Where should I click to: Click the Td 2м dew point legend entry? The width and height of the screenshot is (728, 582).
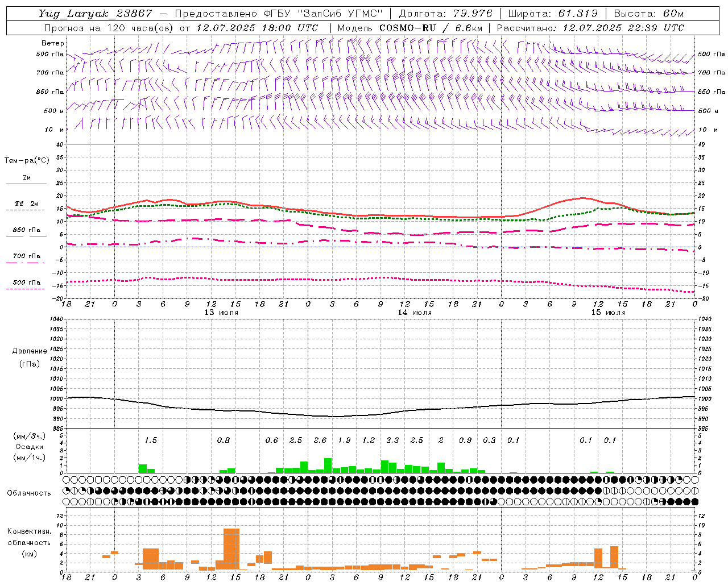click(27, 203)
